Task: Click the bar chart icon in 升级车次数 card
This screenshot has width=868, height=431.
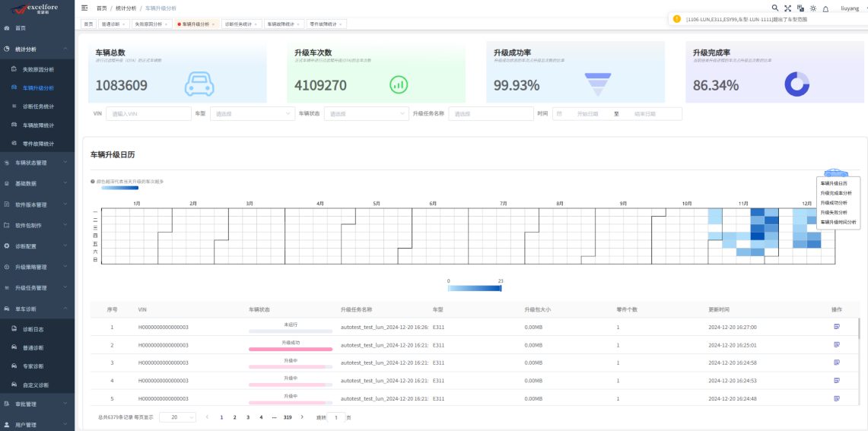Action: tap(399, 84)
